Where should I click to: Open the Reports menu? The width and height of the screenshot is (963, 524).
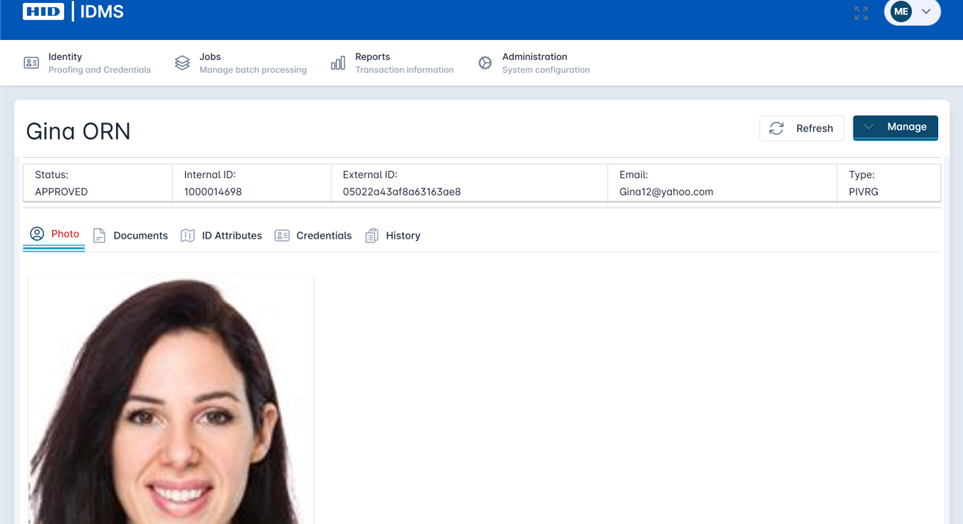tap(392, 63)
